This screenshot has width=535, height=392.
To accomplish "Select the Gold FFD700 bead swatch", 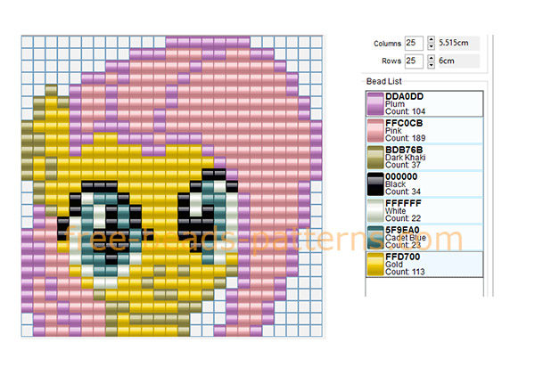I will [x=375, y=265].
